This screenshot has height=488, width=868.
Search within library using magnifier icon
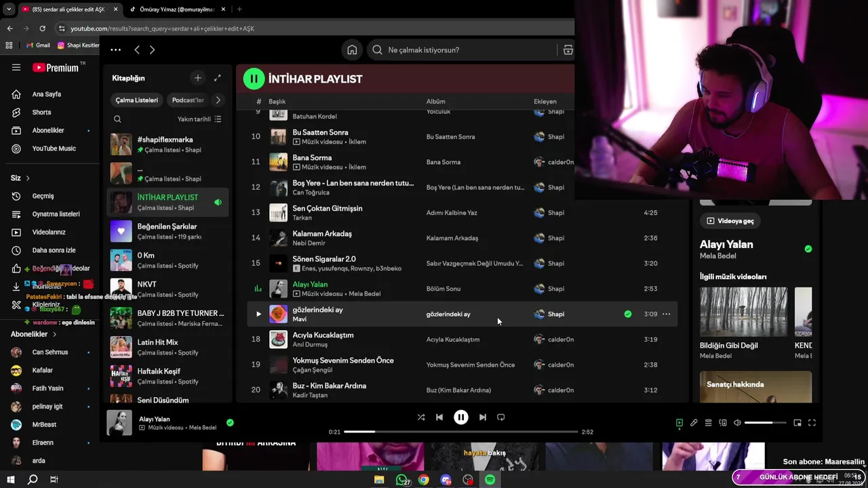(x=117, y=119)
